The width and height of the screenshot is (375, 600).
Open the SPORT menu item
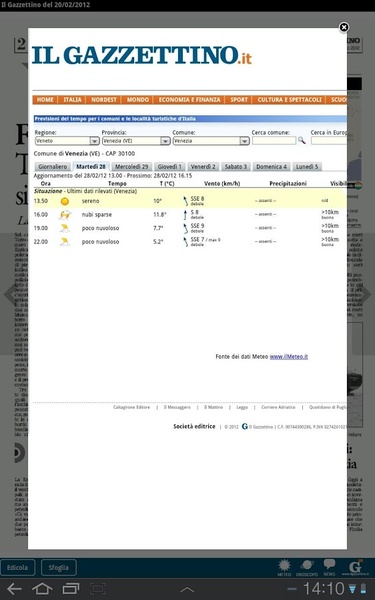pos(239,99)
